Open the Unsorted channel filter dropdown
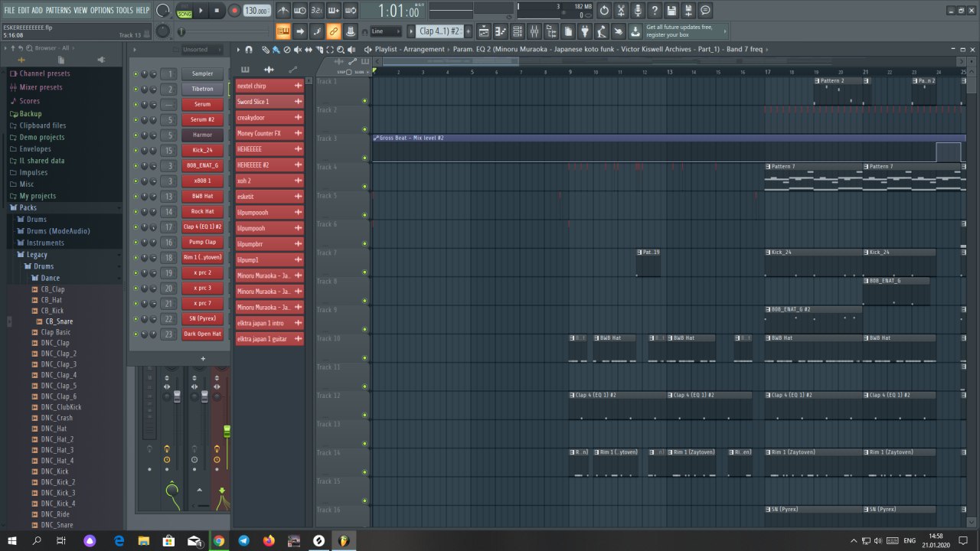Viewport: 980px width, 551px height. pos(201,49)
